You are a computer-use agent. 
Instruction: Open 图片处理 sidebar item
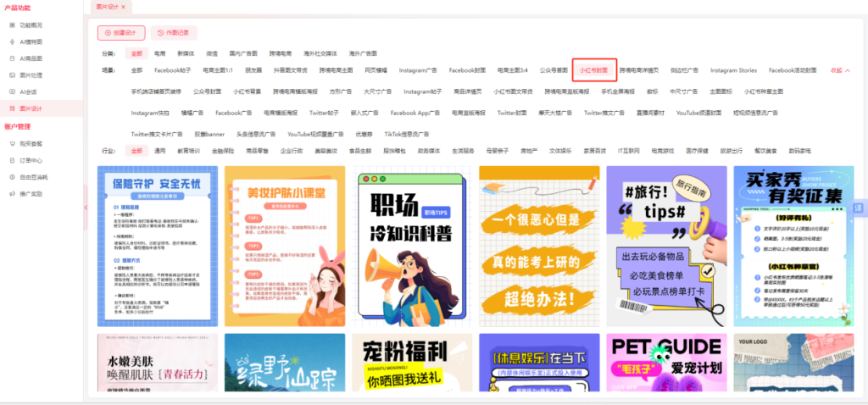tap(31, 75)
